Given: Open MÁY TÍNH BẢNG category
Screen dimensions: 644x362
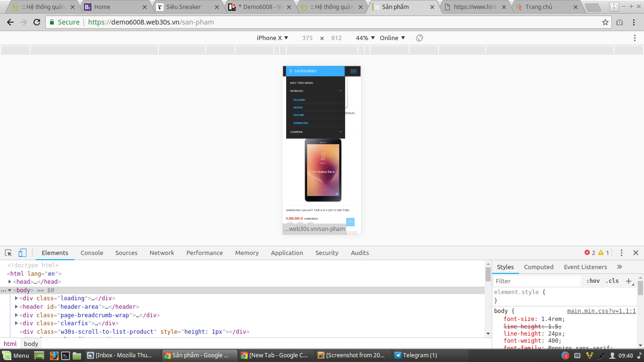Looking at the screenshot, I should click(x=302, y=83).
